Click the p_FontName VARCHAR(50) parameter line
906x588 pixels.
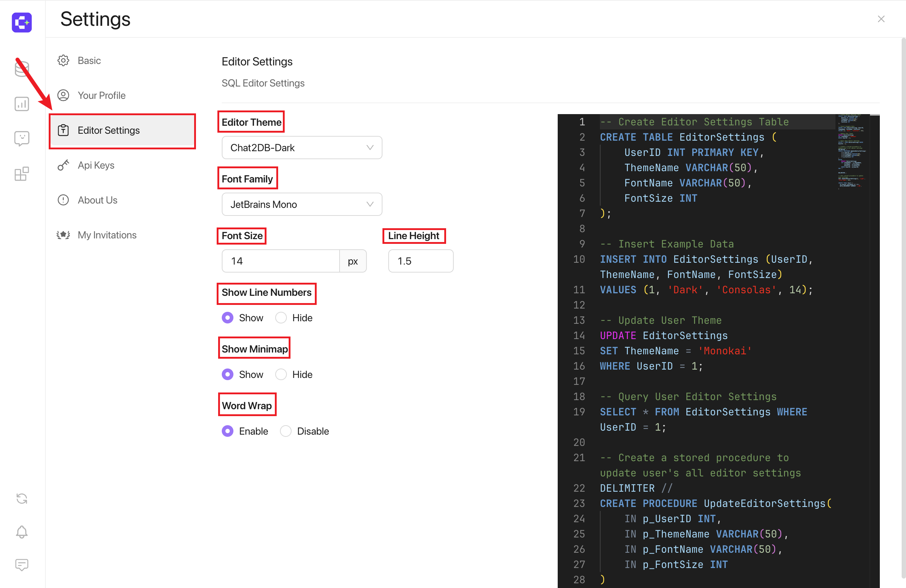pos(703,549)
